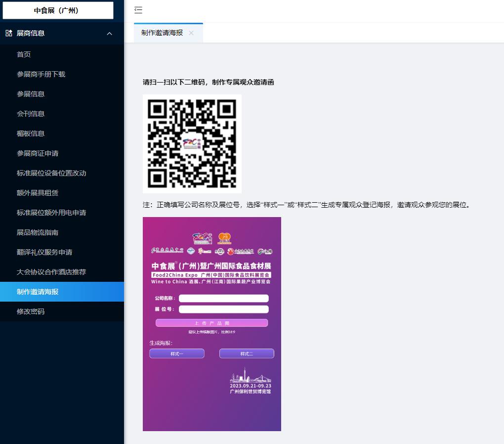The width and height of the screenshot is (504, 444).
Task: Navigate to 参展商证申请
Action: (38, 153)
